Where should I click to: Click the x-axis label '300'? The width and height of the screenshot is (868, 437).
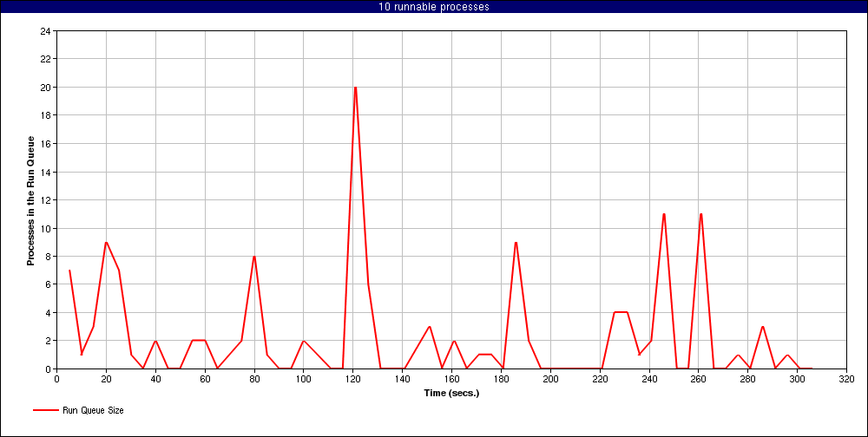[797, 379]
